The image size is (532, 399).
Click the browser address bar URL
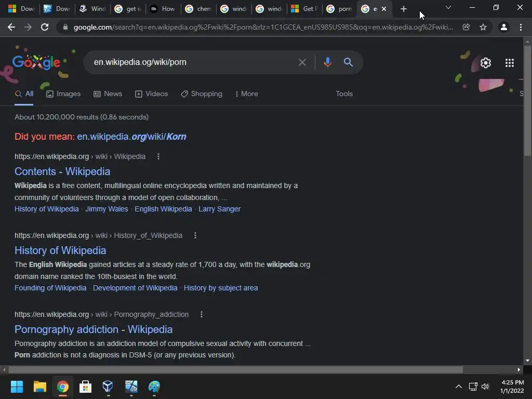(x=263, y=27)
